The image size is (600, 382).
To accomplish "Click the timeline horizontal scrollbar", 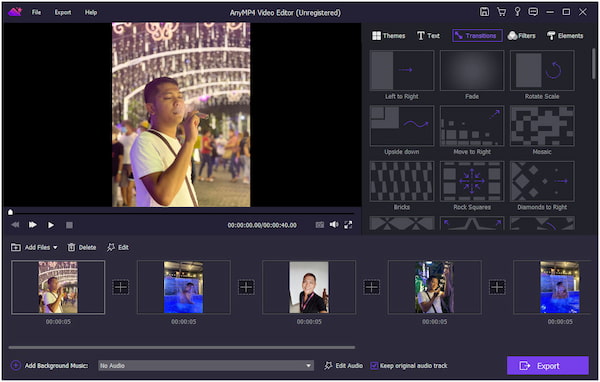I will pyautogui.click(x=182, y=348).
